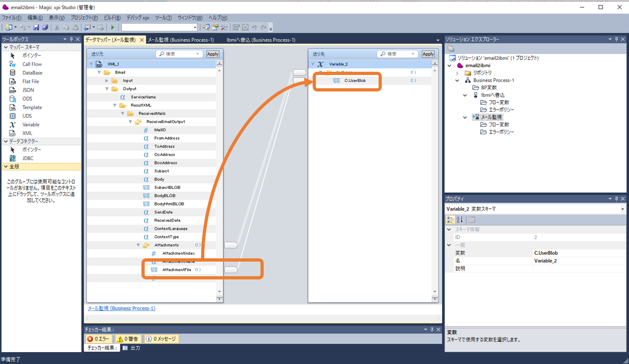Select the Call Flow toolbox item
Image resolution: width=629 pixels, height=364 pixels.
pyautogui.click(x=32, y=64)
